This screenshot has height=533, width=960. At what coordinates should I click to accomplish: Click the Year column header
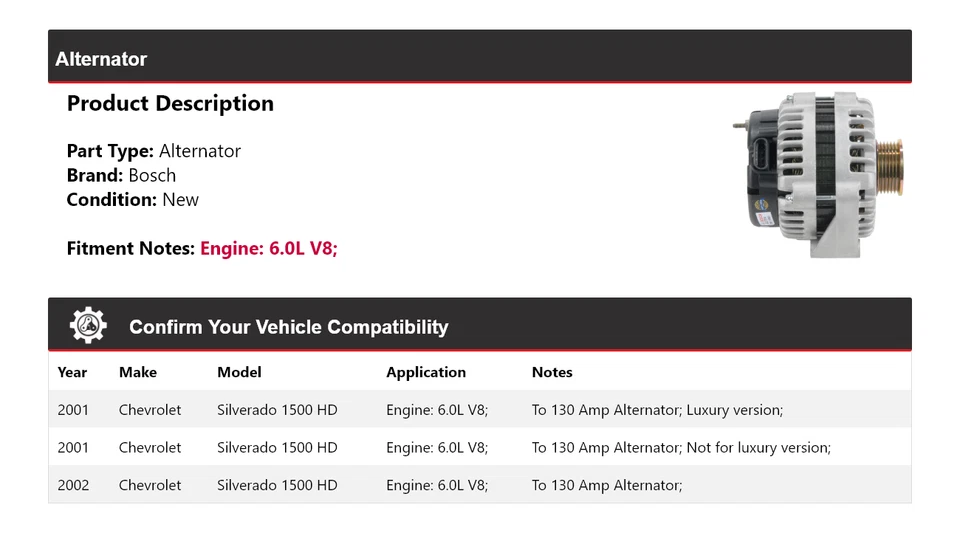[x=72, y=372]
